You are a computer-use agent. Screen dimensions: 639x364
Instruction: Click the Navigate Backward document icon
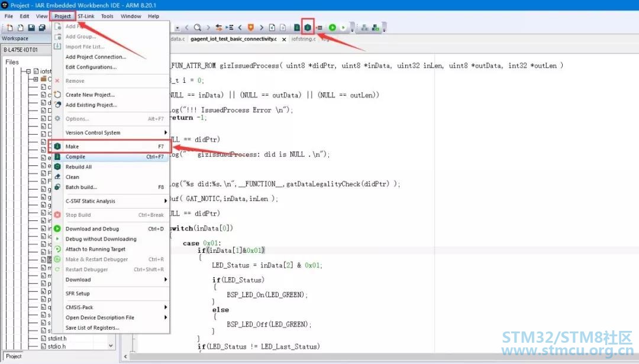tap(272, 28)
